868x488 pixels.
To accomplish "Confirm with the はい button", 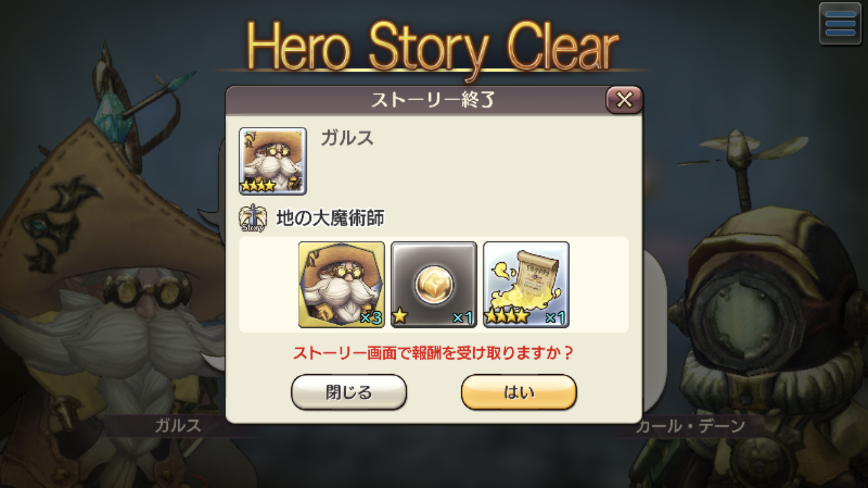I will (519, 392).
